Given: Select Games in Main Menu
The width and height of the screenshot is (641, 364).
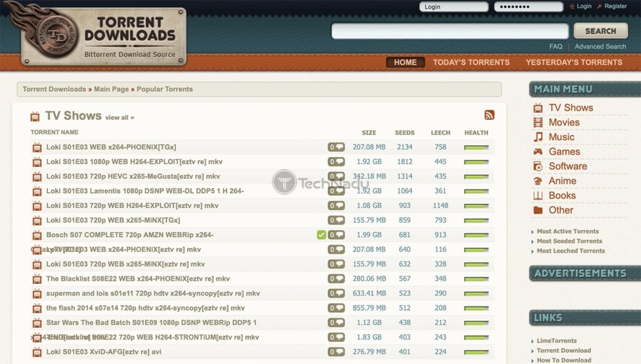Looking at the screenshot, I should tap(564, 151).
